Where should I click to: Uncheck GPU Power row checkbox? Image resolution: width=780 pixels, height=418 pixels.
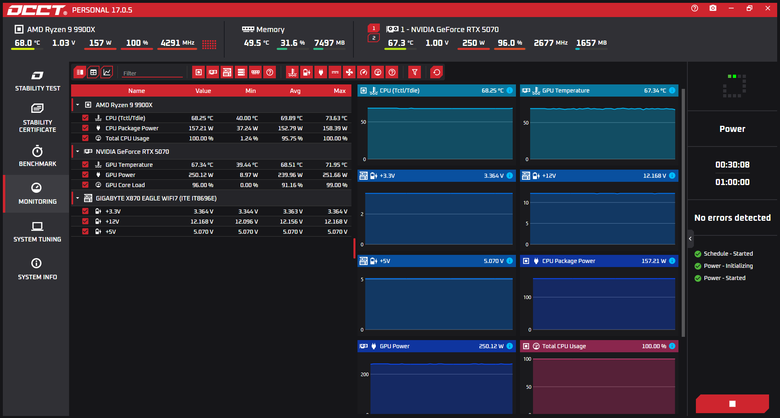[85, 175]
